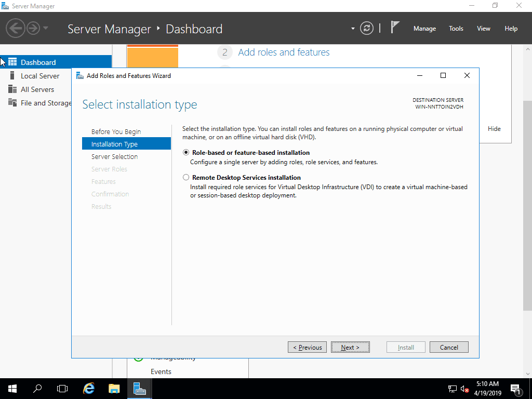Click the Server Manager title bar icon
The width and height of the screenshot is (532, 399).
tap(5, 6)
